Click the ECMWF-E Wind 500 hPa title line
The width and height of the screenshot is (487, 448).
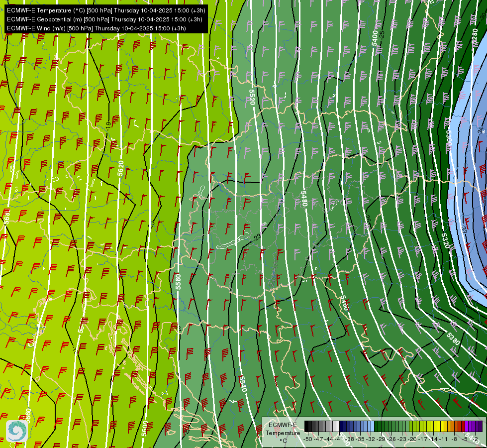(x=97, y=28)
